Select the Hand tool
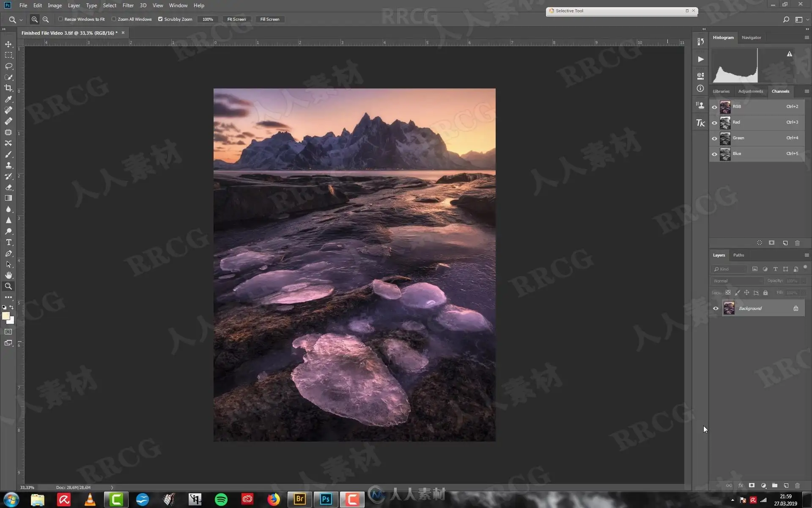The height and width of the screenshot is (508, 812). (x=8, y=275)
